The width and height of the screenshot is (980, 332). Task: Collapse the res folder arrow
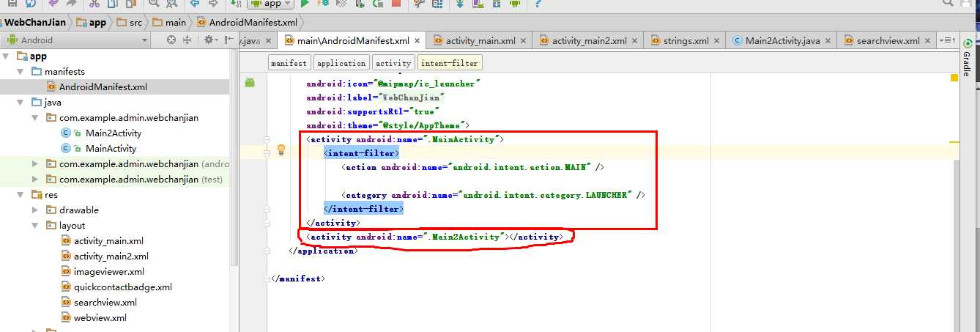(x=21, y=194)
